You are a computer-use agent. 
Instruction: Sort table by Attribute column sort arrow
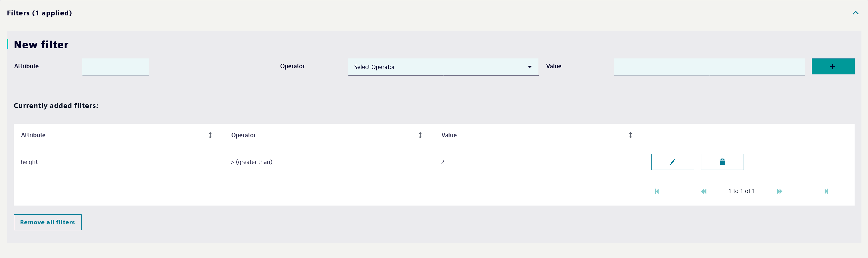pyautogui.click(x=210, y=135)
